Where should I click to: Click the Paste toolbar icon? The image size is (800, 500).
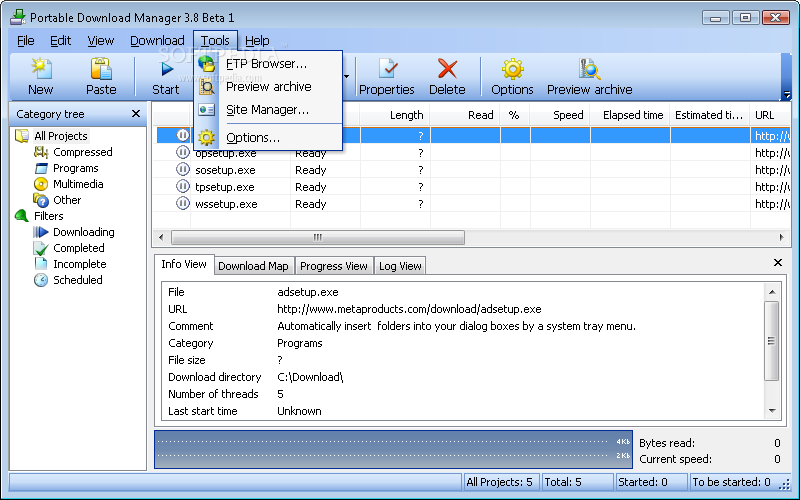pyautogui.click(x=101, y=69)
